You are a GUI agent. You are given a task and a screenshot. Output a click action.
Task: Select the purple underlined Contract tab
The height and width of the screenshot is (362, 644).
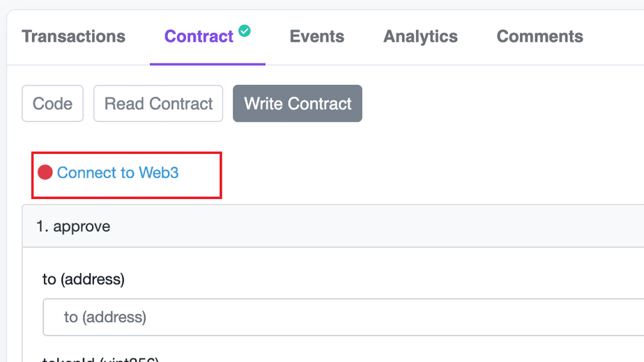tap(199, 36)
